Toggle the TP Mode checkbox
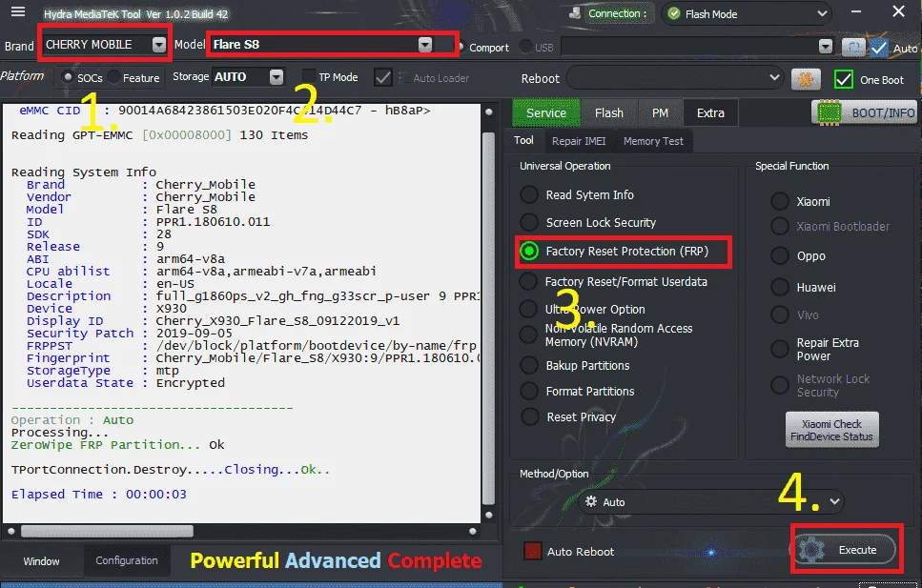The width and height of the screenshot is (922, 588). click(308, 76)
